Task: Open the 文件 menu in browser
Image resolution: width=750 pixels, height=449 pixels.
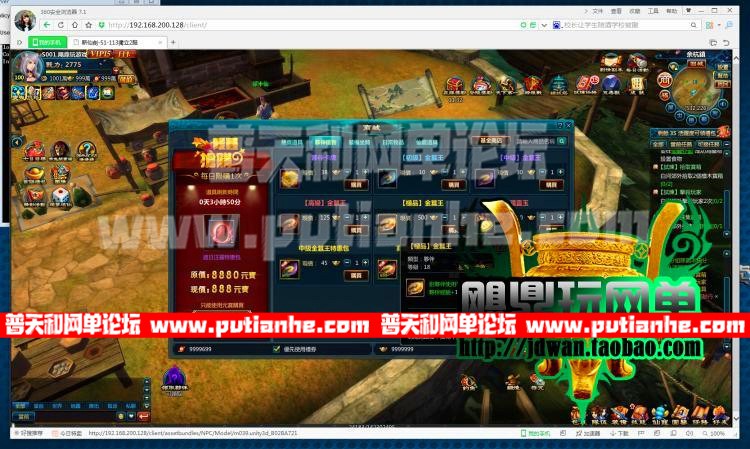Action: (x=598, y=11)
